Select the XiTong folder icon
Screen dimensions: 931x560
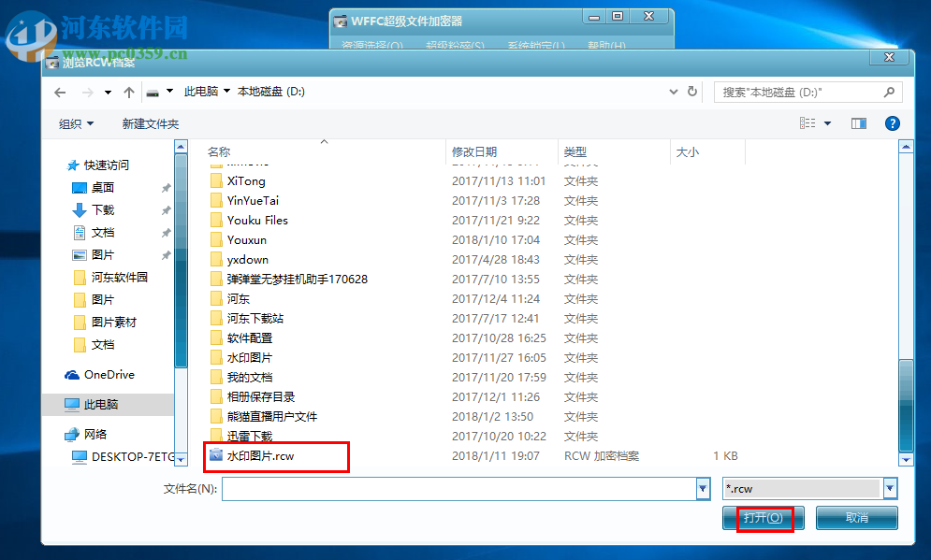(x=217, y=180)
